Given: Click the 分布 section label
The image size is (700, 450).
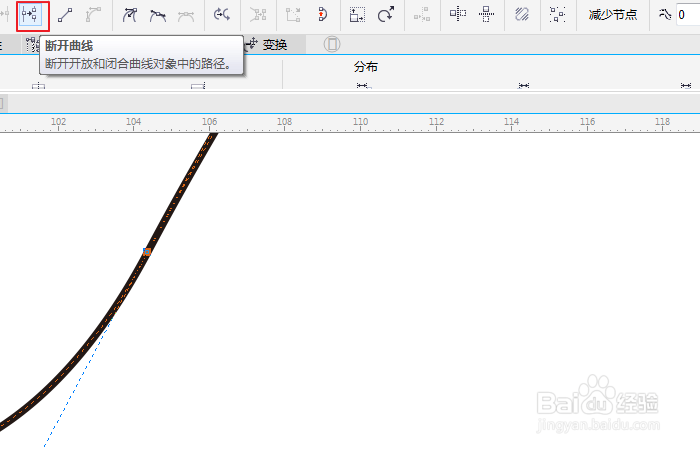Looking at the screenshot, I should click(x=366, y=67).
